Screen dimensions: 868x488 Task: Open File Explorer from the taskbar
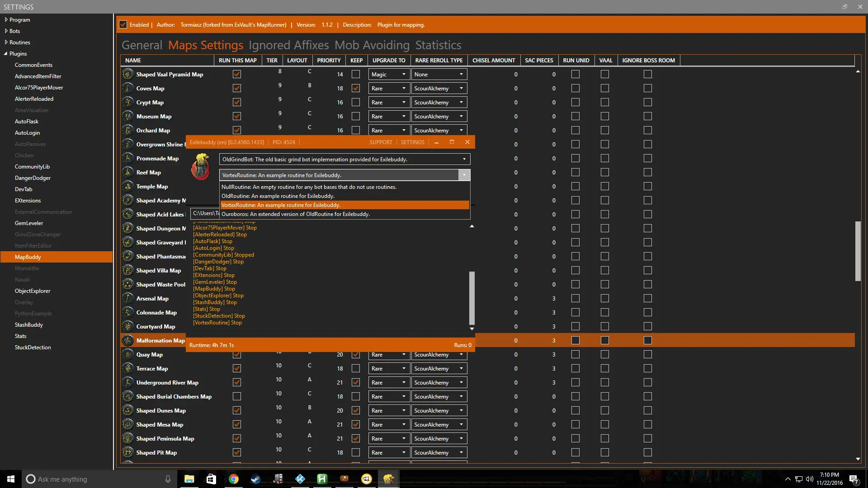click(189, 479)
